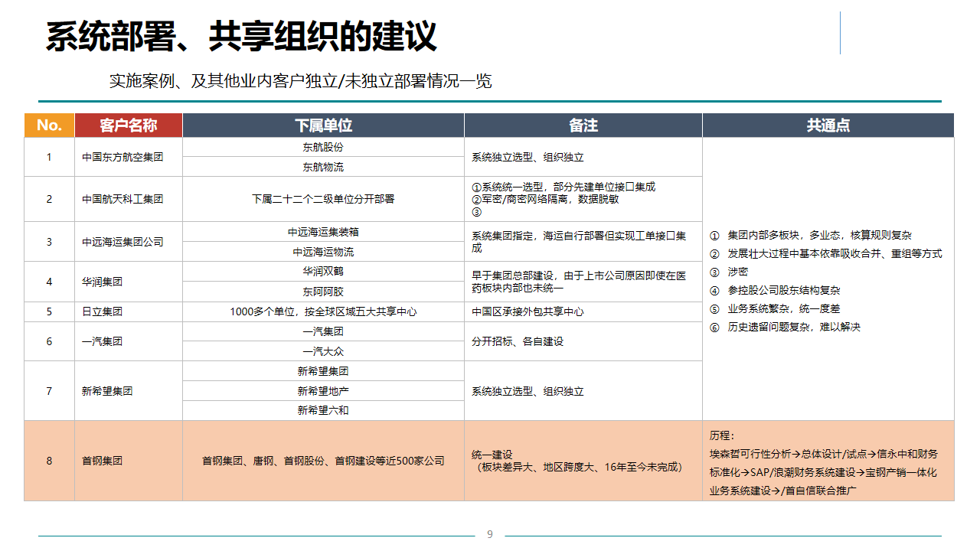Click note ①系统统一选型，部分先建单位接口集成
Image resolution: width=980 pixels, height=551 pixels.
click(563, 187)
